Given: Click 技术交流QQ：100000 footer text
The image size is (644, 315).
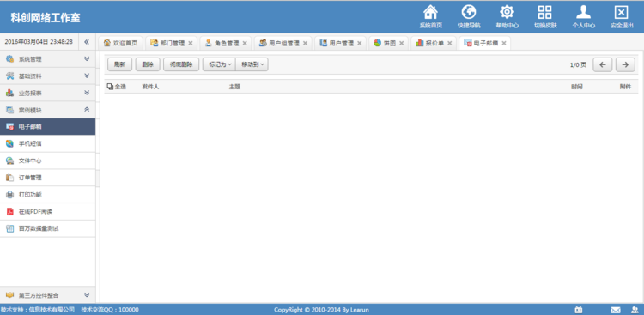Looking at the screenshot, I should click(110, 310).
